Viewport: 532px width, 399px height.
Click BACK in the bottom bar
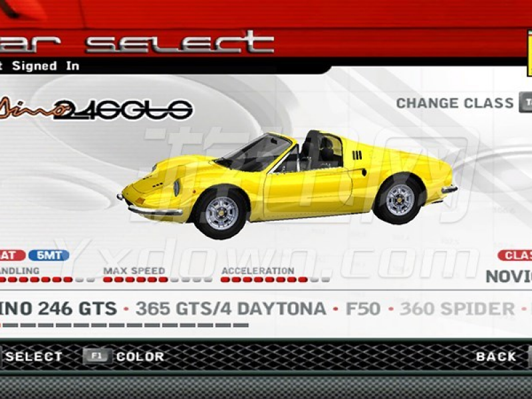click(495, 356)
